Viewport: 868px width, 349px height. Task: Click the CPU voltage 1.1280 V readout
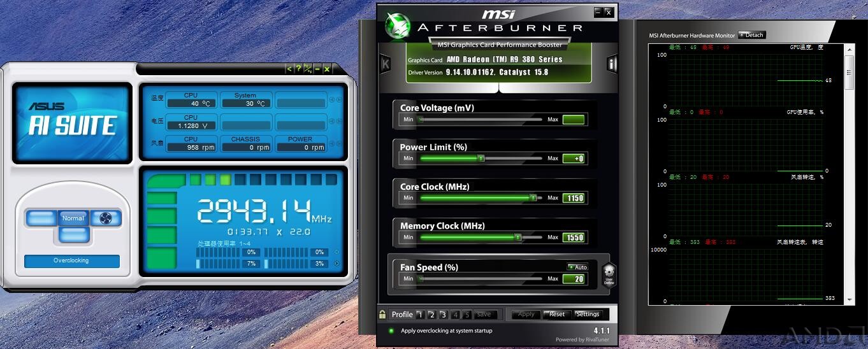tap(191, 125)
